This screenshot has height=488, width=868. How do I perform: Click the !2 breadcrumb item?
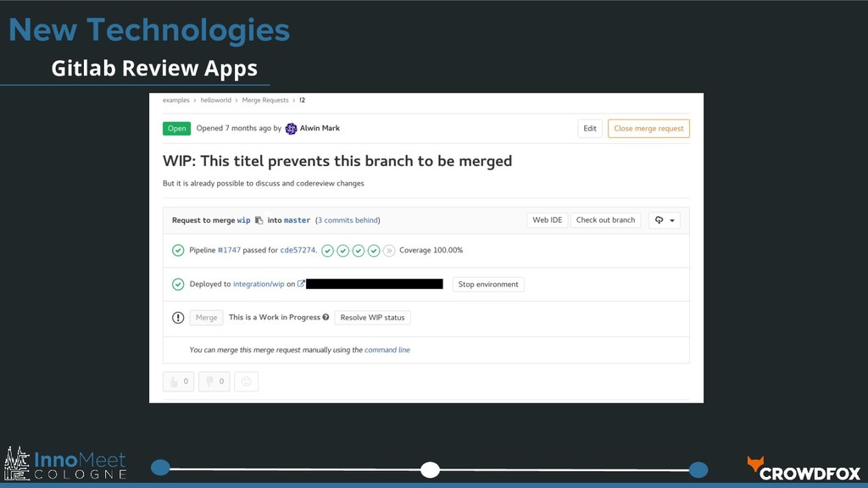pyautogui.click(x=303, y=100)
